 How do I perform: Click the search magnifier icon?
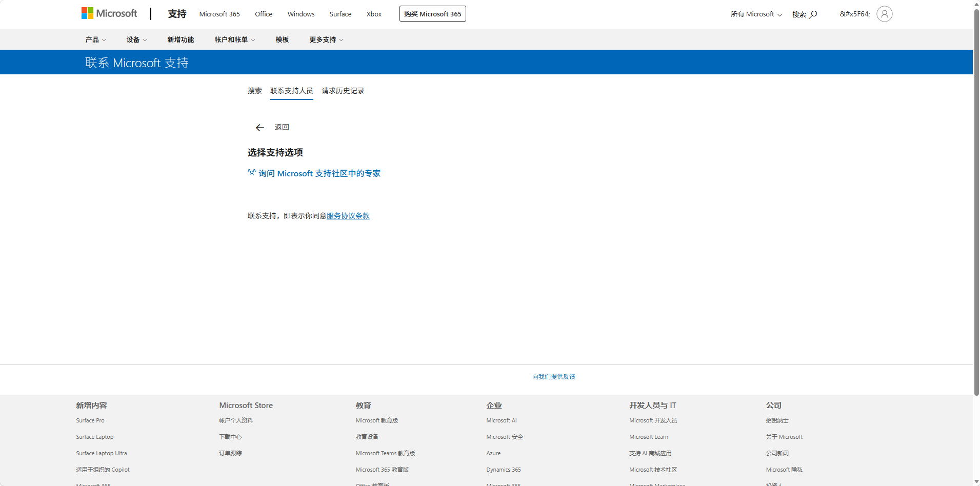813,14
